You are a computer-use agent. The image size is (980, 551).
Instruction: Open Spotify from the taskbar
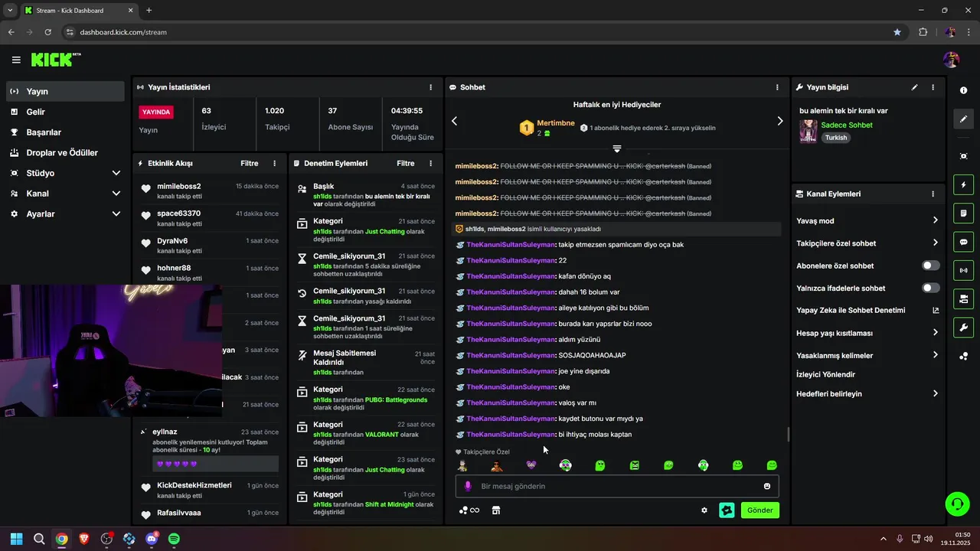click(x=174, y=539)
